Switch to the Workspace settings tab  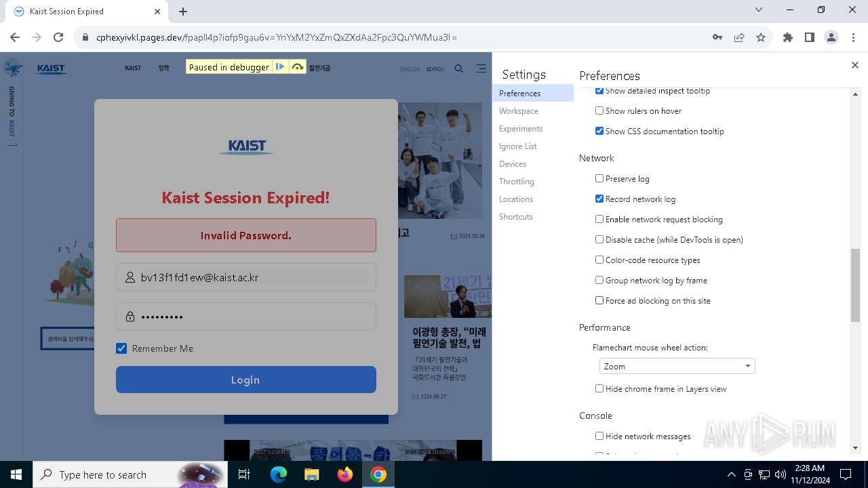point(533,111)
